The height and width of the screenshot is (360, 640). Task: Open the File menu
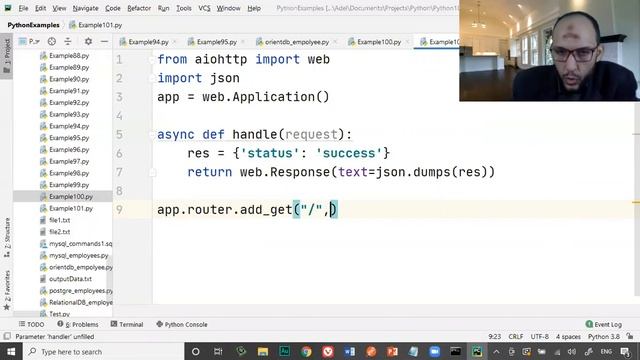pos(23,8)
